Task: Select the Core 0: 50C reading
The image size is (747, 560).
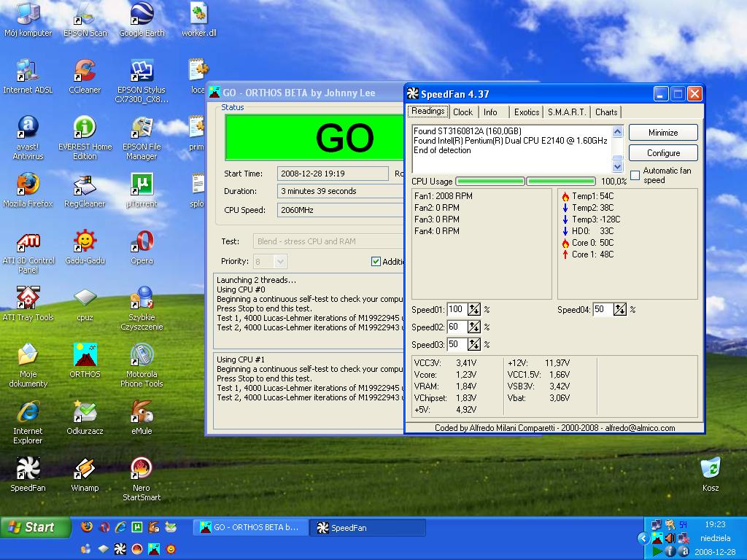Action: (x=588, y=243)
